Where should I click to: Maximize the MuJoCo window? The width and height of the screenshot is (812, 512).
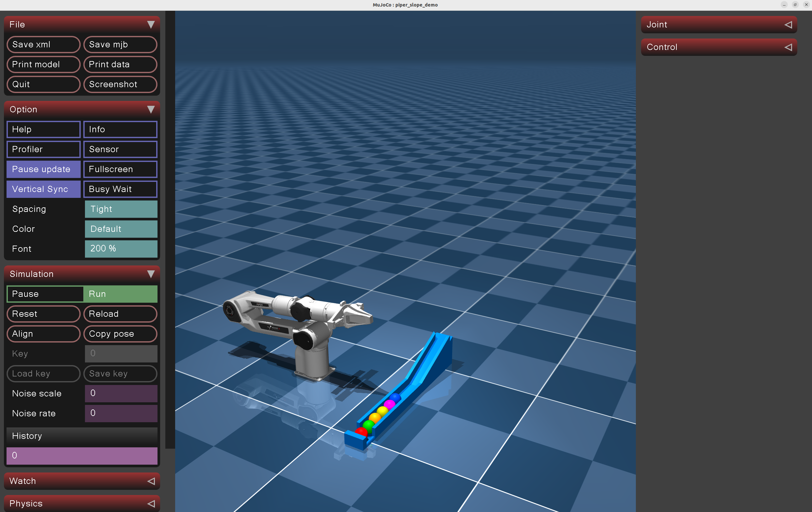click(x=795, y=5)
